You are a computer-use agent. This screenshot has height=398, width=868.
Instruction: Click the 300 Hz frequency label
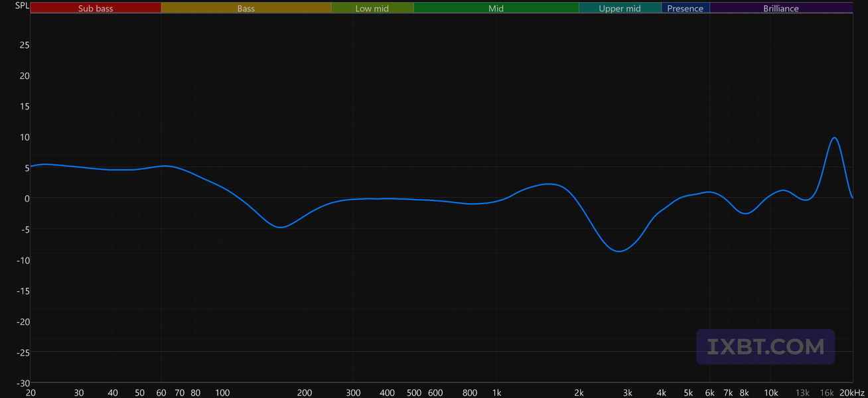click(353, 393)
